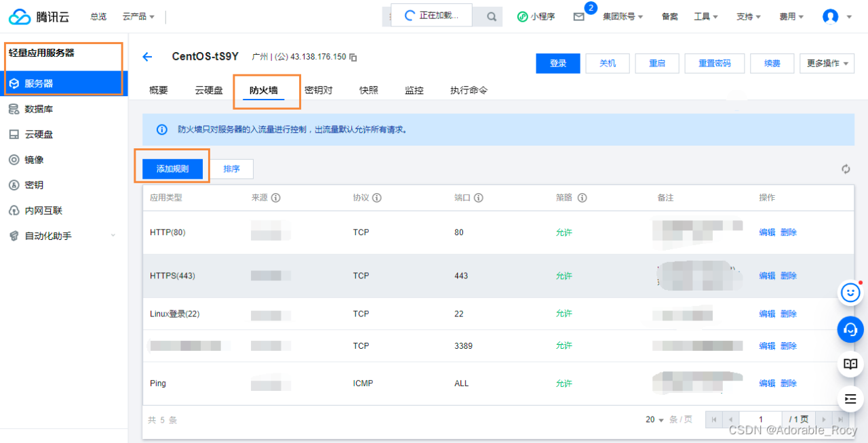Click the 添加规则 button
868x443 pixels.
(172, 169)
